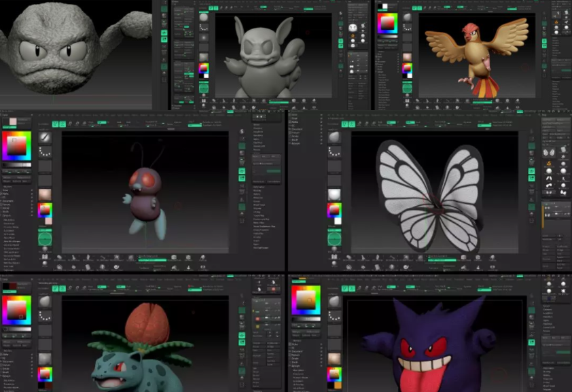This screenshot has width=572, height=392.
Task: Open the brush thumbnail in the Ivysaur window
Action: pos(45,302)
